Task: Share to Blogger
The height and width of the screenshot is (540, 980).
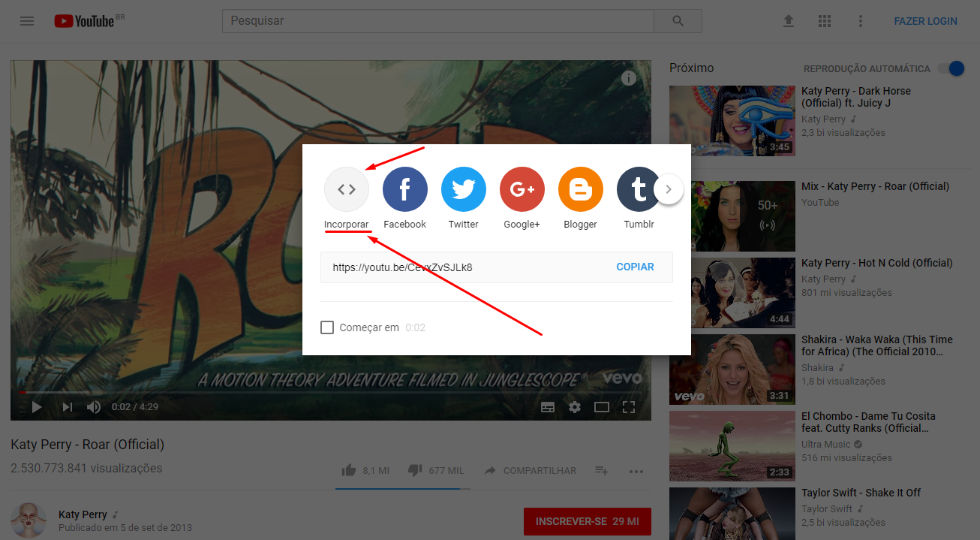Action: tap(581, 189)
